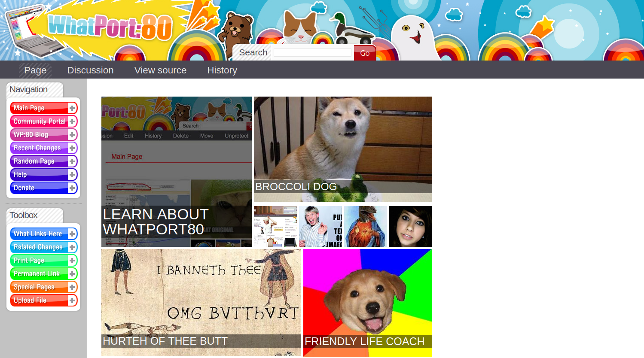
Task: Click the plus icon beside Print Page
Action: (x=72, y=261)
